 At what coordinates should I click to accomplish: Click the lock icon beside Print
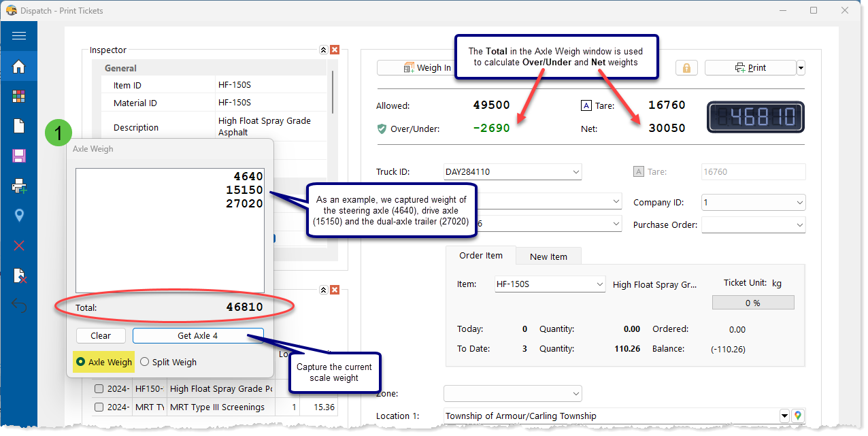point(686,68)
